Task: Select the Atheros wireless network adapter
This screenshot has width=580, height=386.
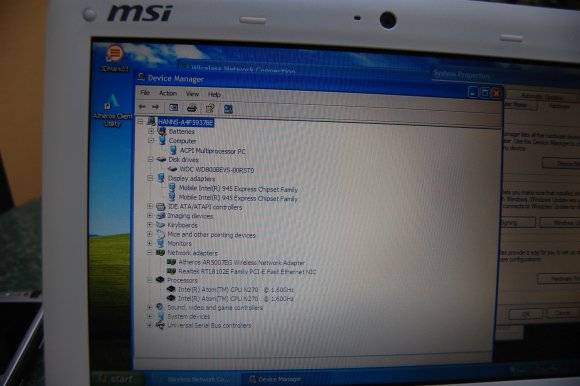Action: click(241, 263)
